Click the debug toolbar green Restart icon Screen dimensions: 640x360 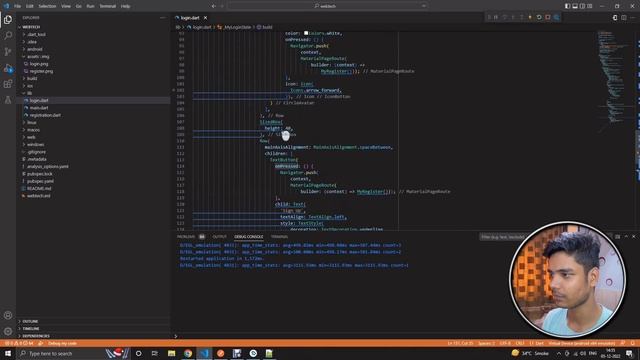coord(539,17)
